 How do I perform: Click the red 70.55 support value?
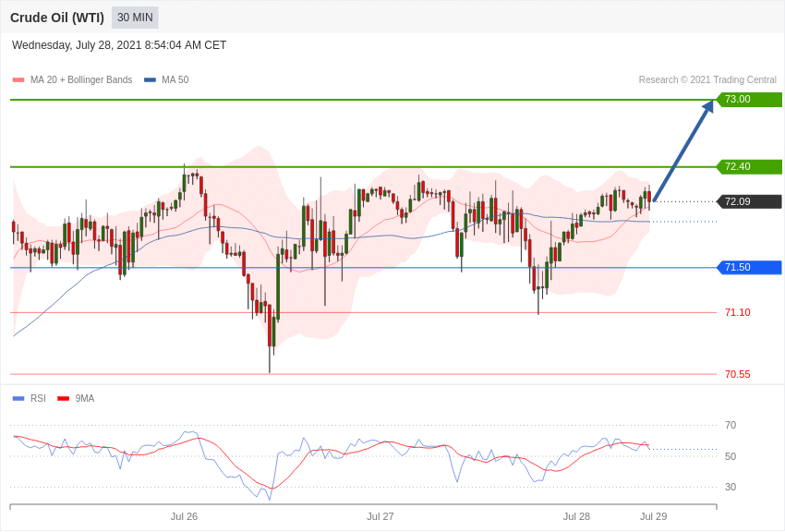pyautogui.click(x=738, y=374)
